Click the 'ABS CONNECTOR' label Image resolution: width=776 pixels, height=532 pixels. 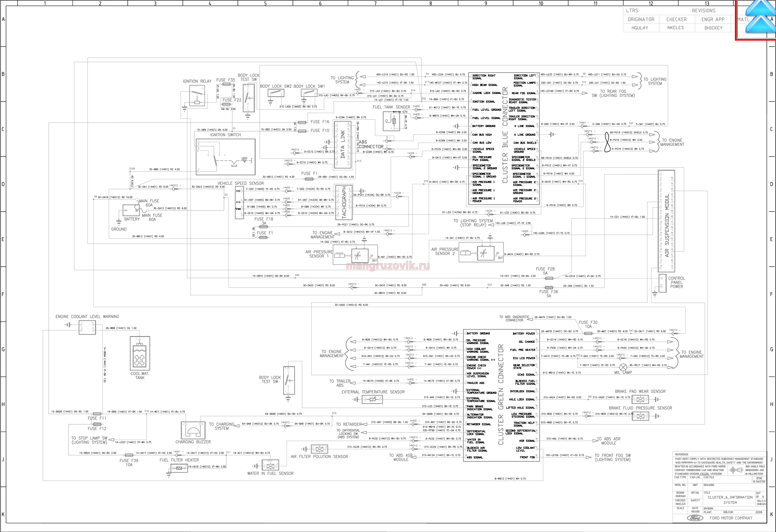point(371,144)
